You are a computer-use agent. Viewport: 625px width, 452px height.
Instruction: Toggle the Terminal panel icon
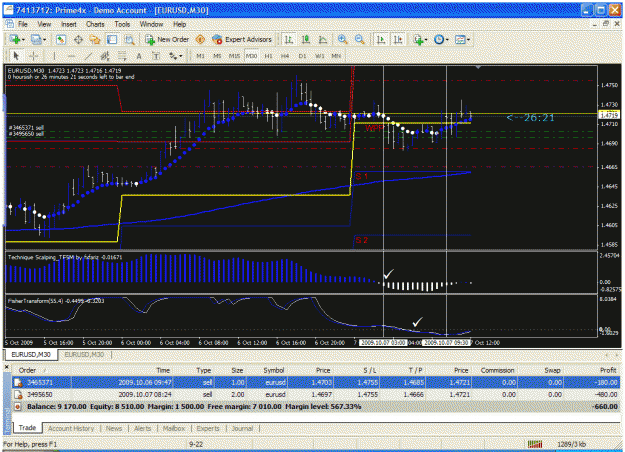(112, 39)
